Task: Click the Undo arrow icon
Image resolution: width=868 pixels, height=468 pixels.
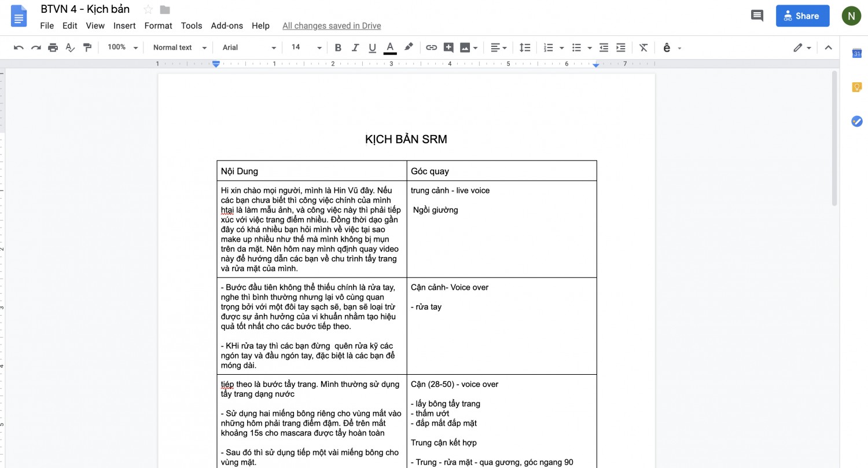Action: point(19,47)
